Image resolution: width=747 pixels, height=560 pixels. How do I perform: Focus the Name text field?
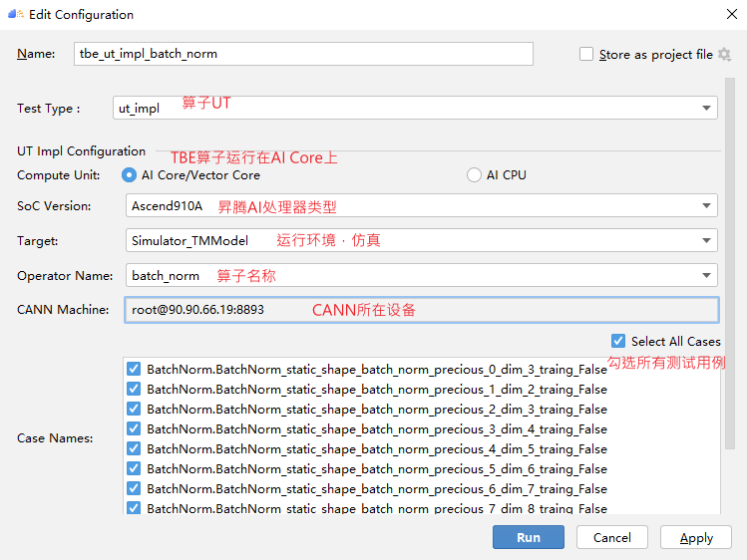pyautogui.click(x=303, y=54)
